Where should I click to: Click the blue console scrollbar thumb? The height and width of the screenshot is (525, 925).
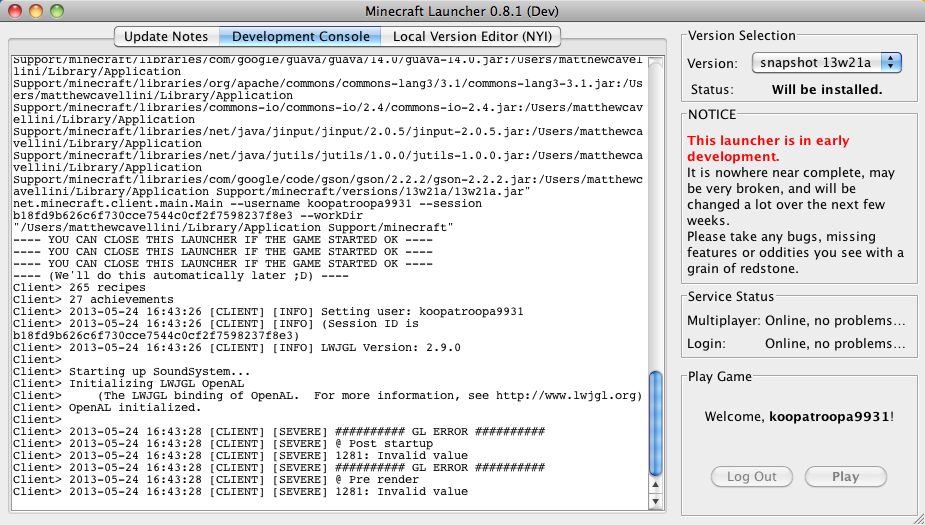(655, 423)
